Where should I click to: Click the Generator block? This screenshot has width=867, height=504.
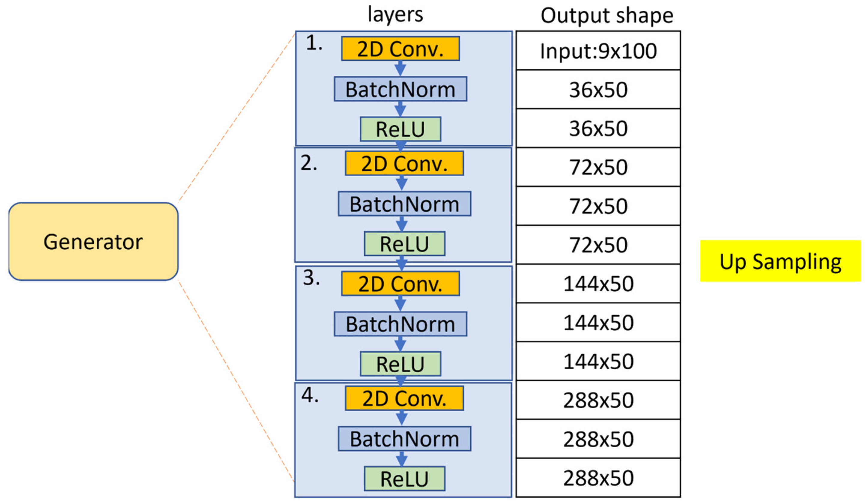tap(93, 241)
